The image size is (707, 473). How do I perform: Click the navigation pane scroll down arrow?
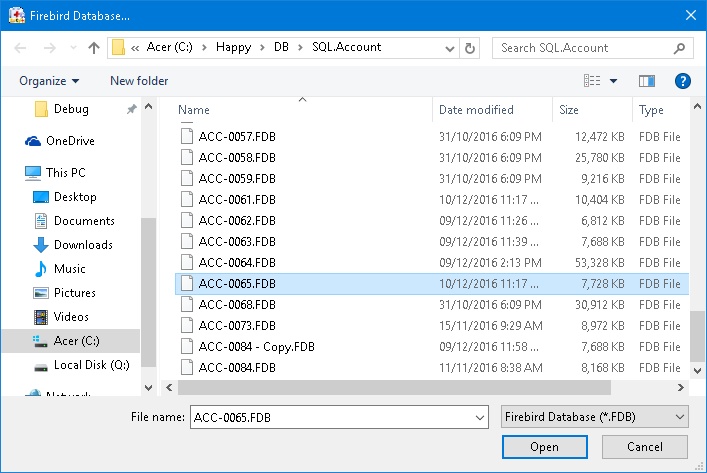(x=148, y=388)
